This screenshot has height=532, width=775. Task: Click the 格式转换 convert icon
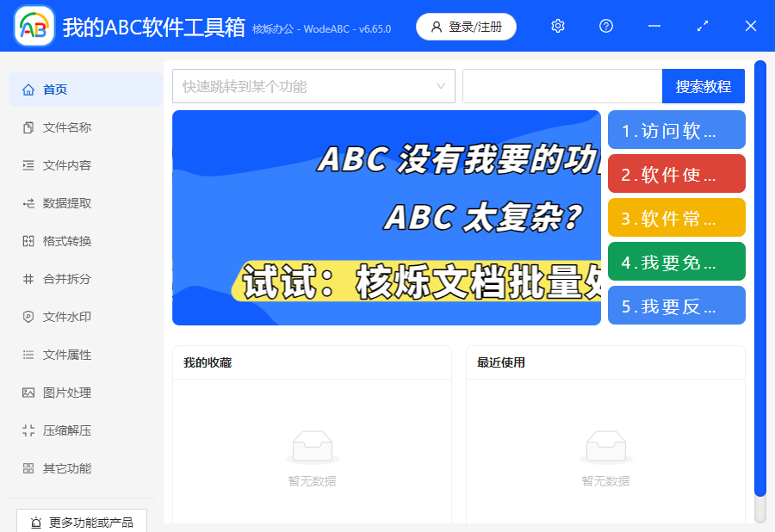coord(28,241)
